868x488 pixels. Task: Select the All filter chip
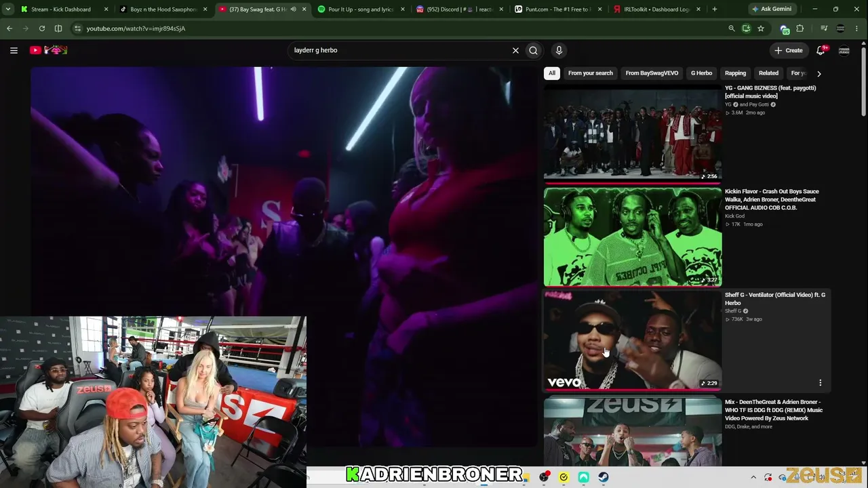click(x=552, y=73)
